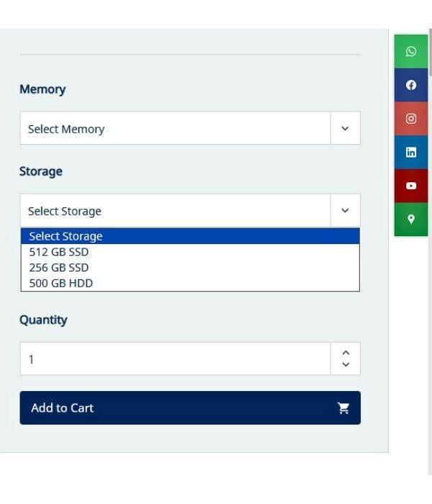This screenshot has height=504, width=432.
Task: Click the map location pin icon
Action: point(411,220)
